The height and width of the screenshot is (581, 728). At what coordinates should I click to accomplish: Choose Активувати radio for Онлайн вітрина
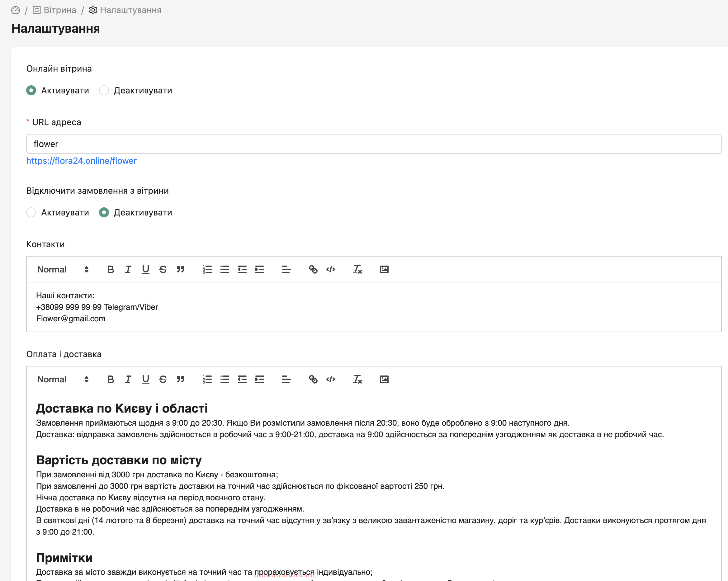click(31, 91)
